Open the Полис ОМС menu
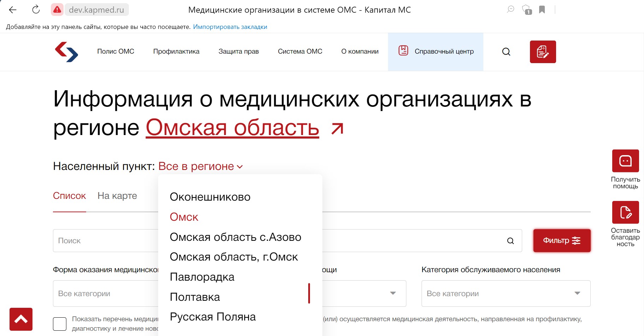This screenshot has width=644, height=336. click(116, 51)
